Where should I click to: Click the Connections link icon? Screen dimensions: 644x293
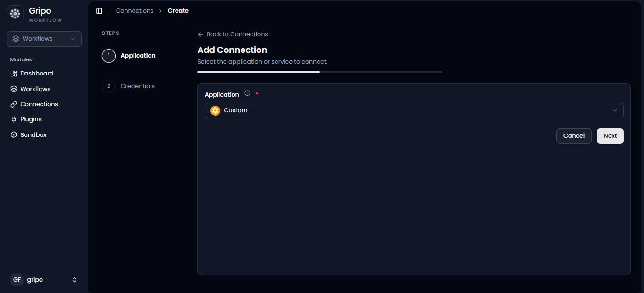pyautogui.click(x=14, y=104)
